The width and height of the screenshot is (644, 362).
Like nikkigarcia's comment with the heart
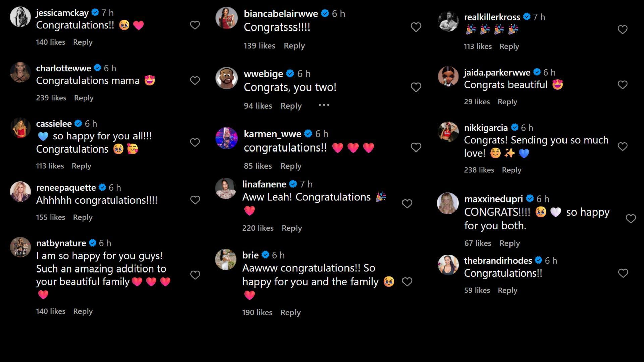click(623, 147)
